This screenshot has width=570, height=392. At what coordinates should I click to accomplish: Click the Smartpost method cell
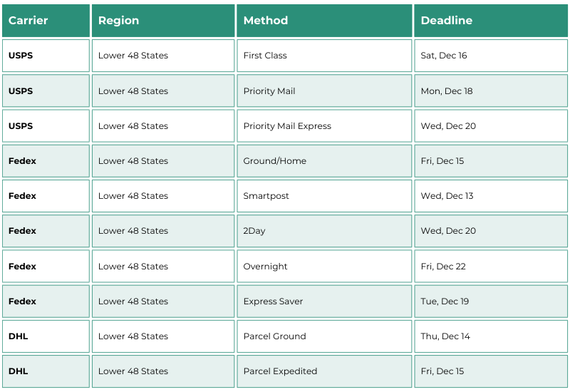click(x=324, y=196)
